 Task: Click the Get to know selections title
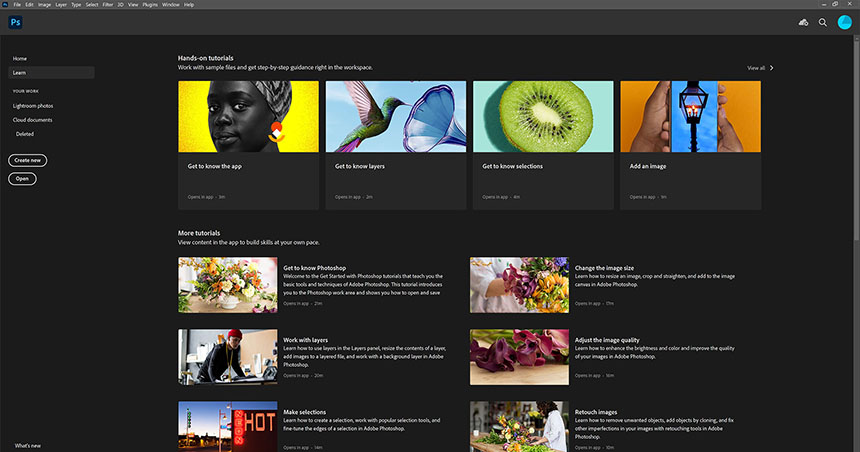point(512,166)
